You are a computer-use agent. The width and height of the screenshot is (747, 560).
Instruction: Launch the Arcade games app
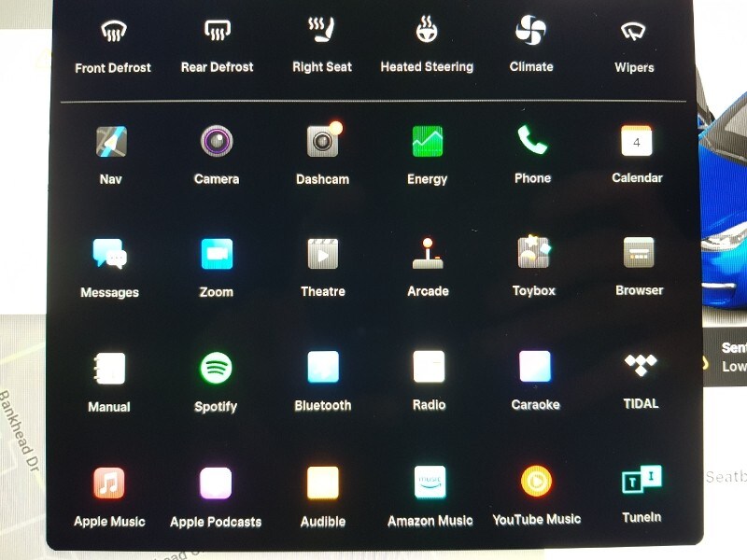click(428, 254)
